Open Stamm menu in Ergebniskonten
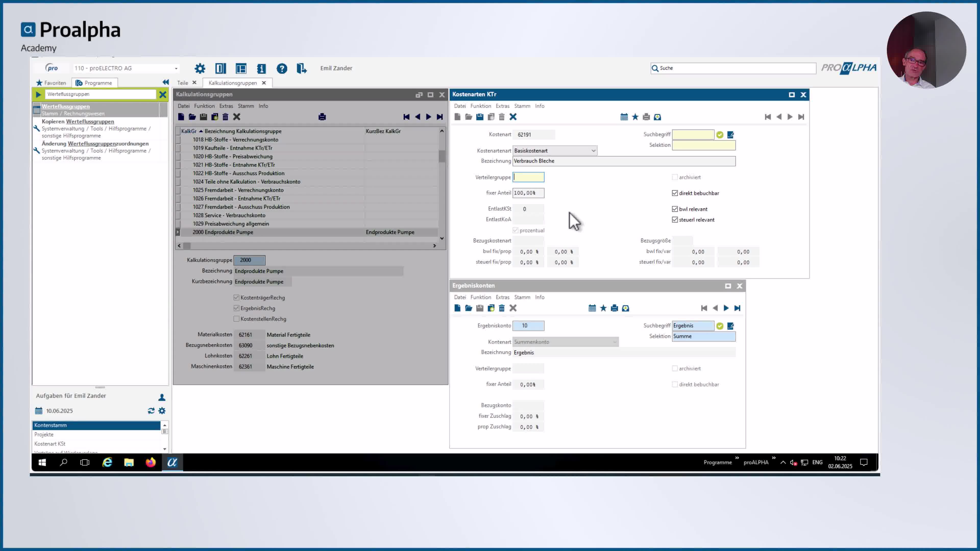This screenshot has width=980, height=551. coord(522,297)
